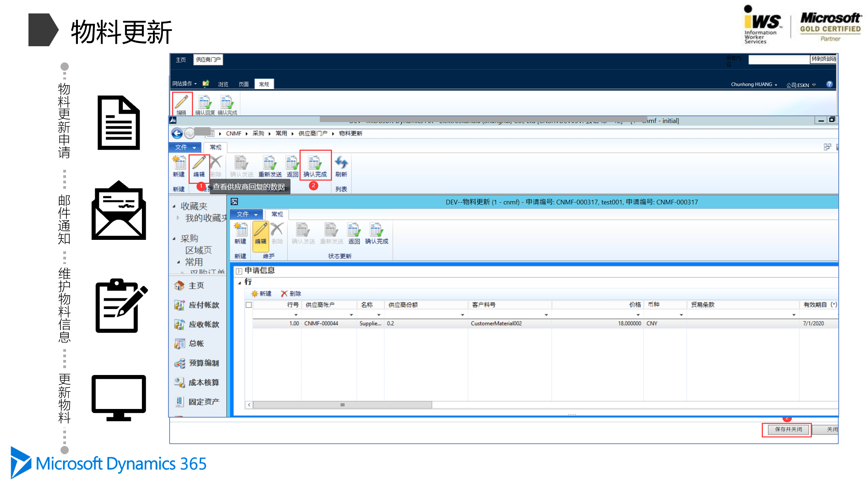Open the 总帐 module
The width and height of the screenshot is (868, 488).
[189, 343]
